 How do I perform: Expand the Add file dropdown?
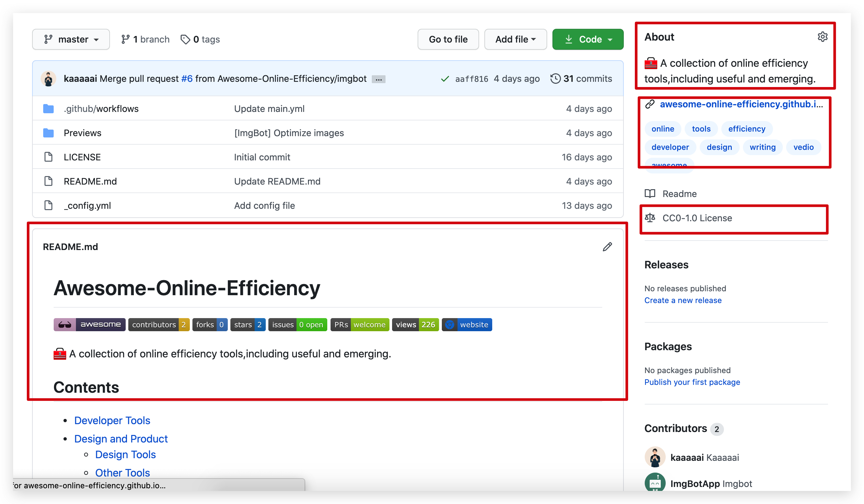pyautogui.click(x=515, y=39)
